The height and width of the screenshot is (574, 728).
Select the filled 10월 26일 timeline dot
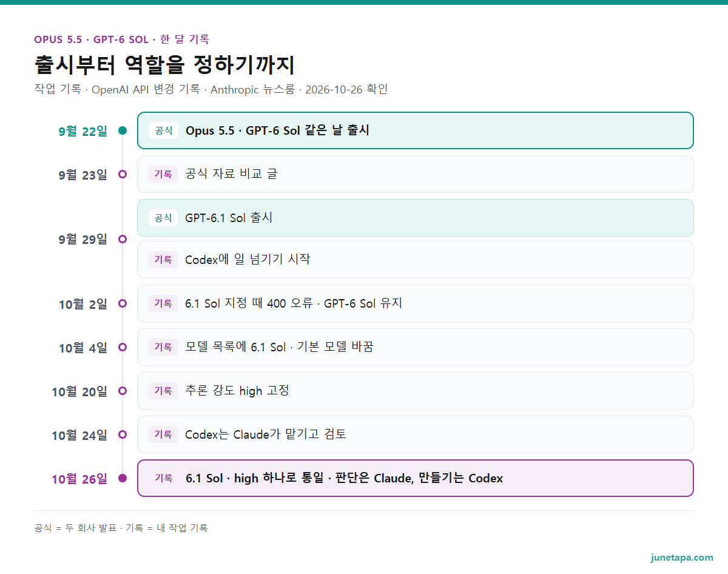tap(123, 478)
